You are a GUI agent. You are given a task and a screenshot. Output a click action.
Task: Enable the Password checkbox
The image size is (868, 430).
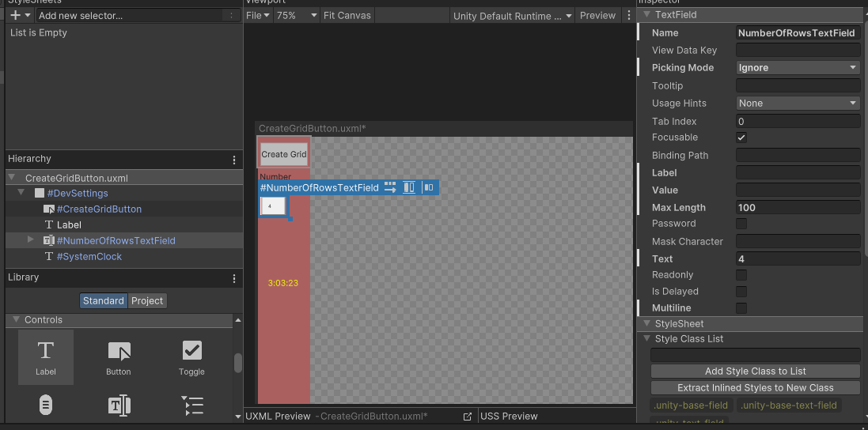(x=741, y=223)
